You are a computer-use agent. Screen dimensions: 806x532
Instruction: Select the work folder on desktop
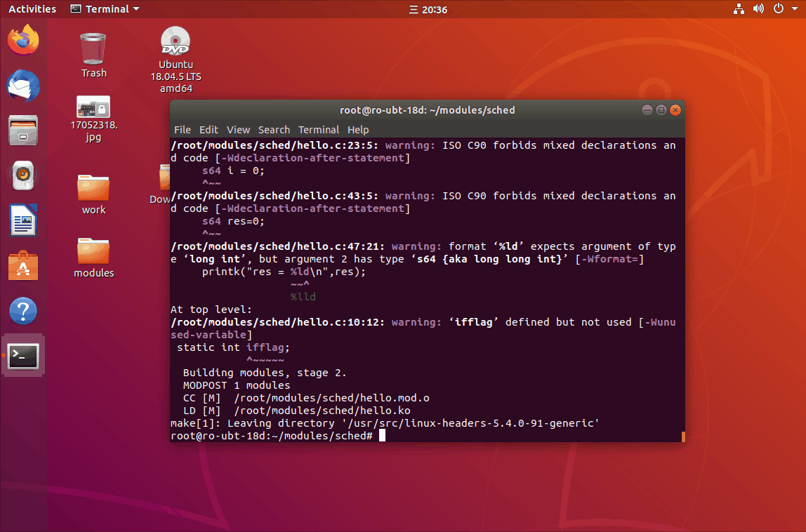[x=93, y=194]
